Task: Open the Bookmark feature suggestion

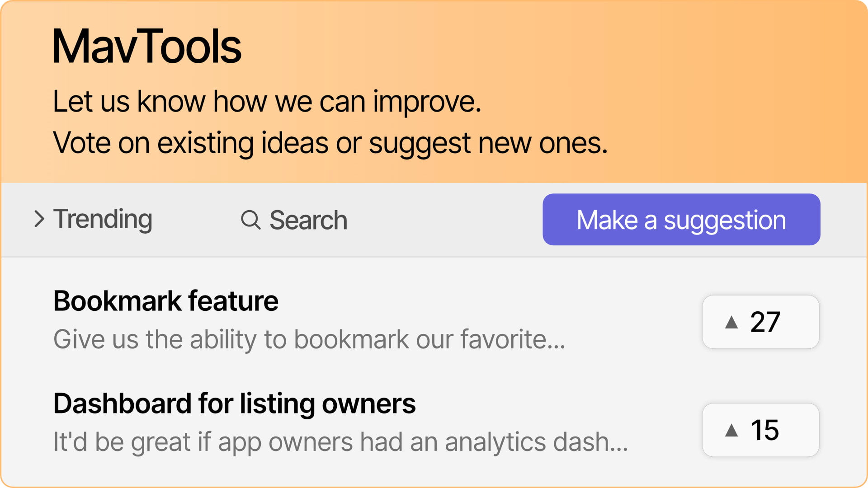Action: coord(165,300)
